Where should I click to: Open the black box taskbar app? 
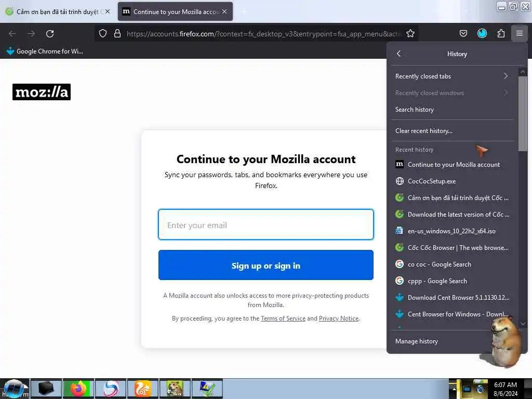pos(46,389)
